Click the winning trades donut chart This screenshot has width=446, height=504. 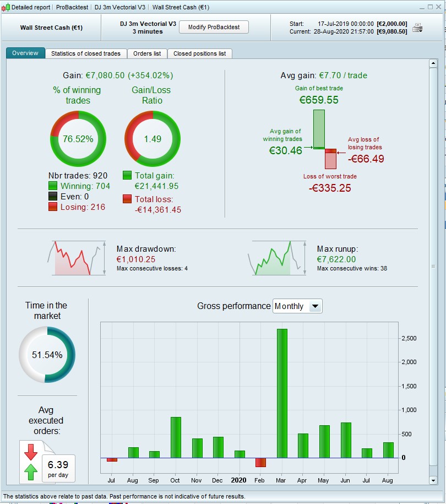(x=78, y=139)
